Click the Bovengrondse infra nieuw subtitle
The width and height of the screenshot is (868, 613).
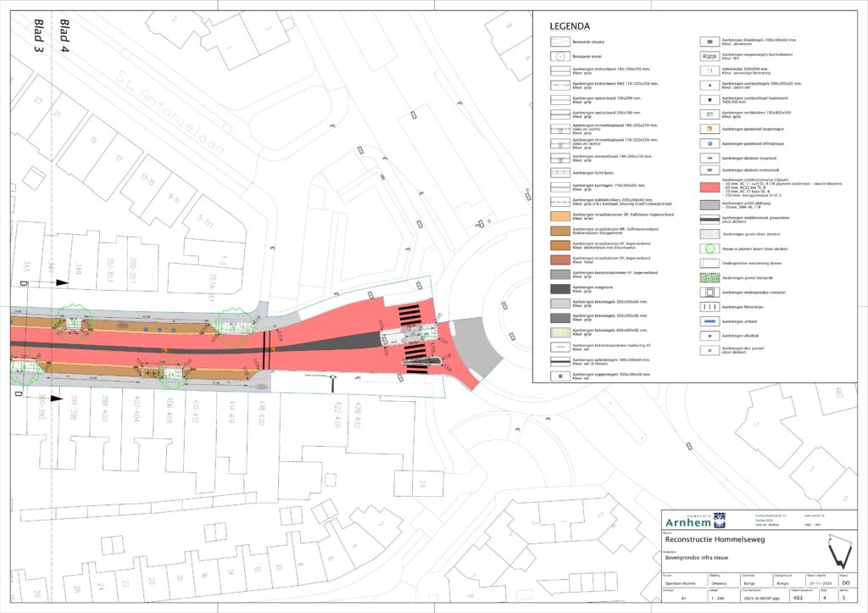pos(695,558)
